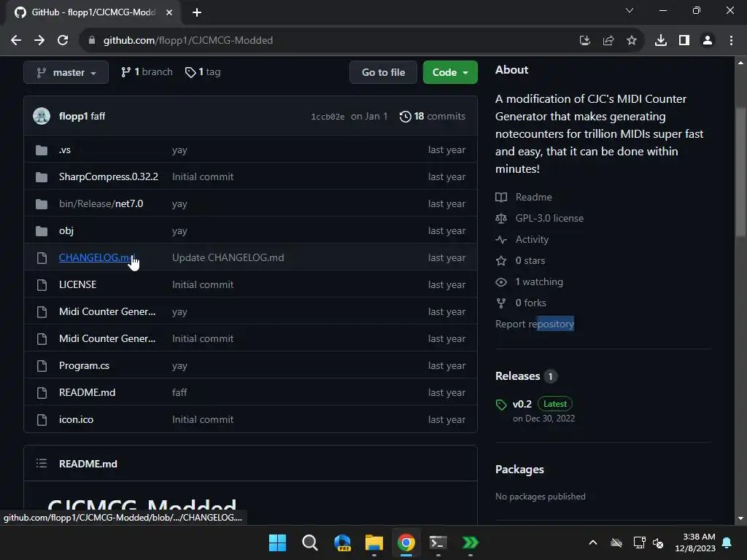View the 1 branch link
This screenshot has height=560, width=747.
(x=147, y=72)
